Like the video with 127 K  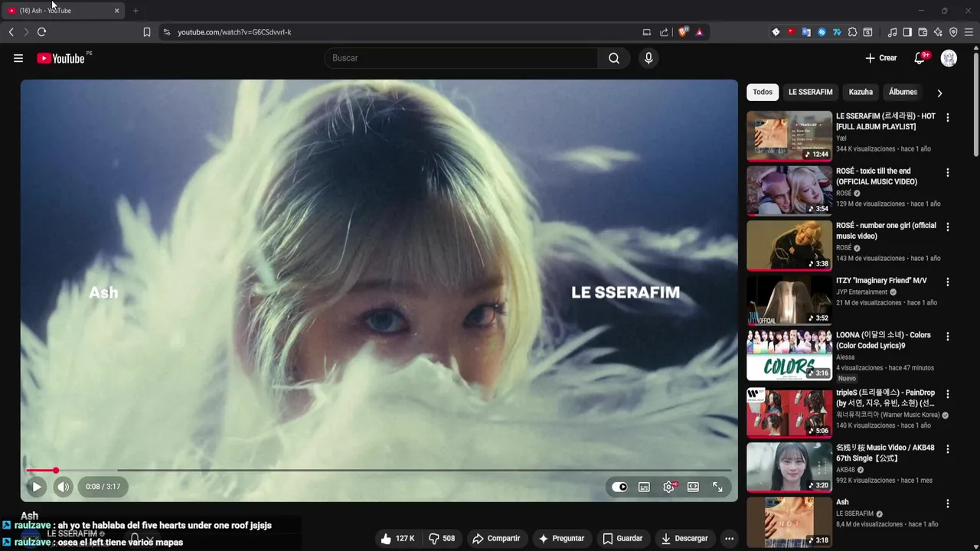397,539
